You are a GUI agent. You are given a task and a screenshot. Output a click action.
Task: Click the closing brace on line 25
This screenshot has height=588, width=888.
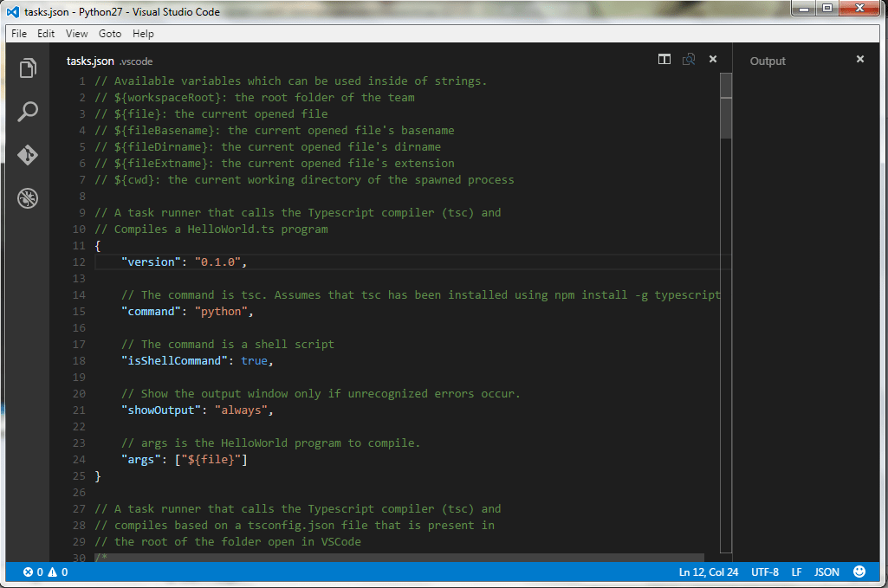98,476
